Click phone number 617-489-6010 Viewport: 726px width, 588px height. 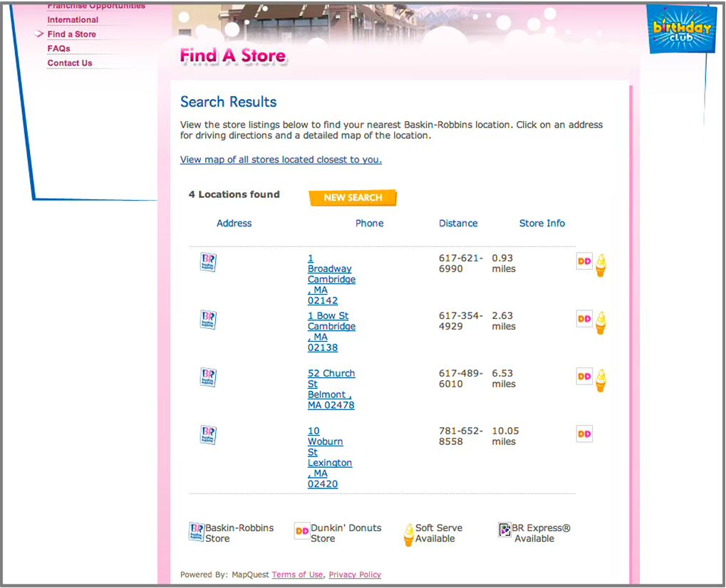(461, 379)
